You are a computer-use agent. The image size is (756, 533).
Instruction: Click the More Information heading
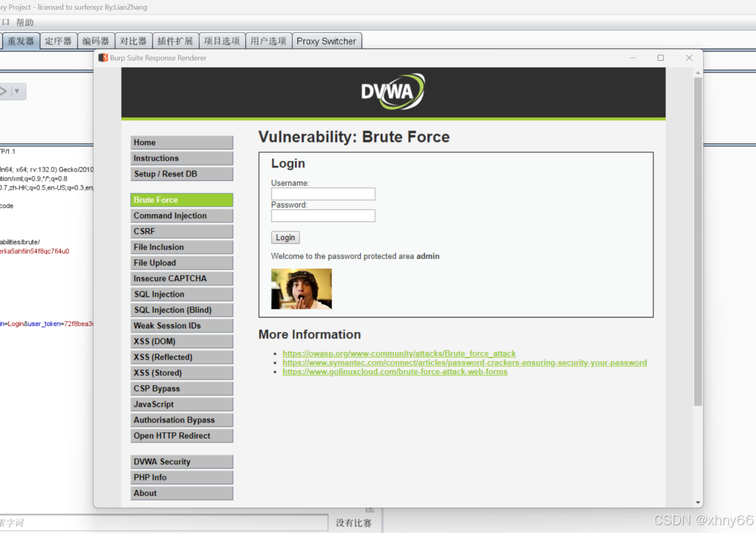coord(310,334)
